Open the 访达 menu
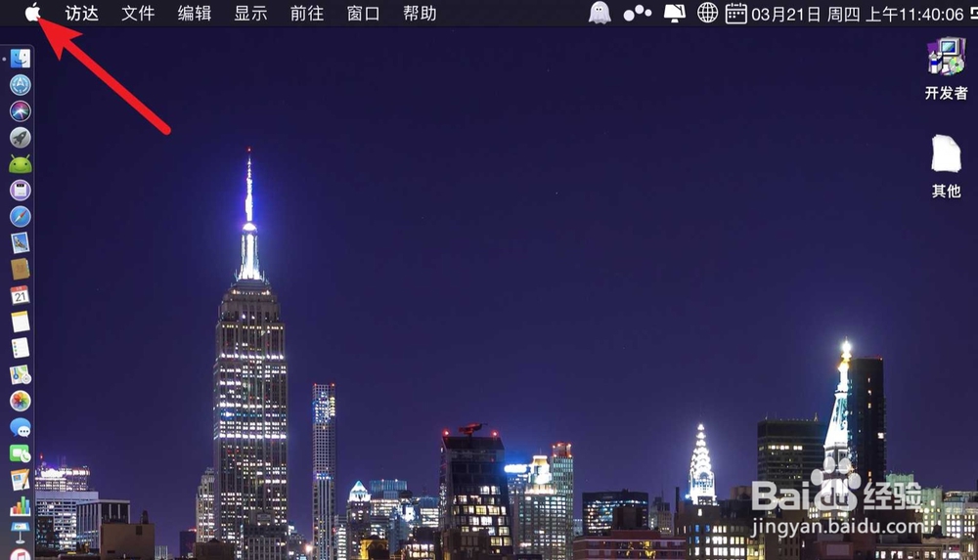 point(82,13)
